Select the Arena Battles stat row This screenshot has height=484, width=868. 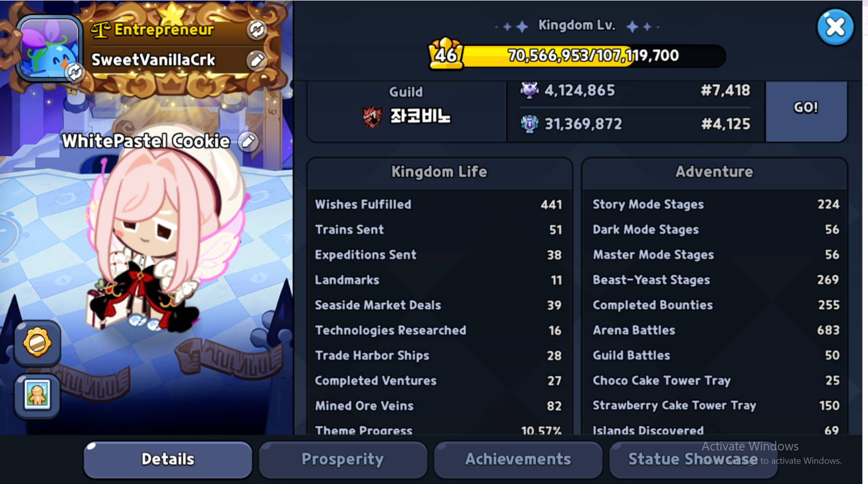715,330
